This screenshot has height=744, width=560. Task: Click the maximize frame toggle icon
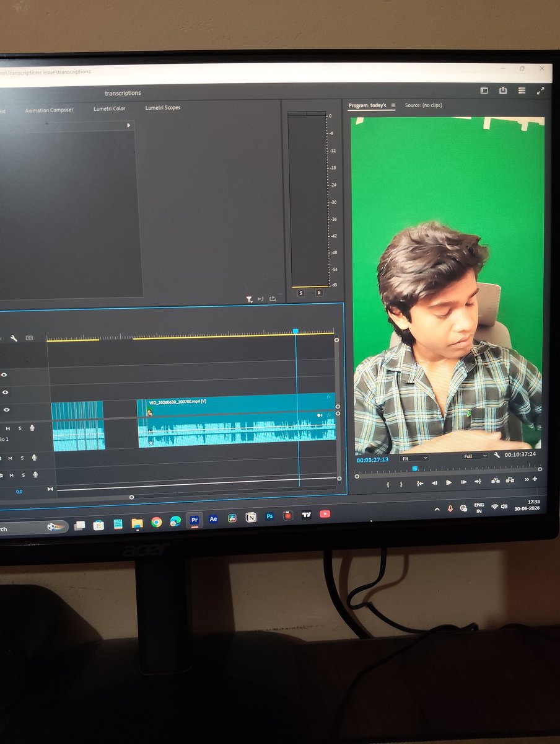[540, 91]
